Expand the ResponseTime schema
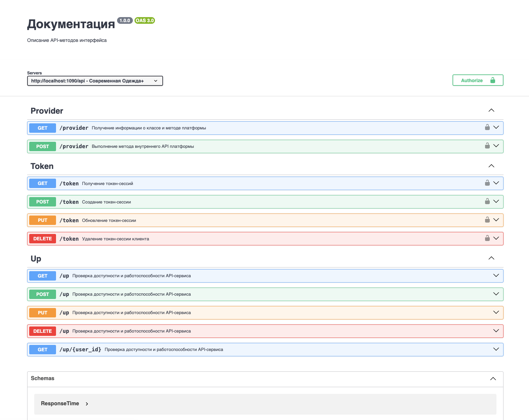The height and width of the screenshot is (420, 529). [x=87, y=404]
